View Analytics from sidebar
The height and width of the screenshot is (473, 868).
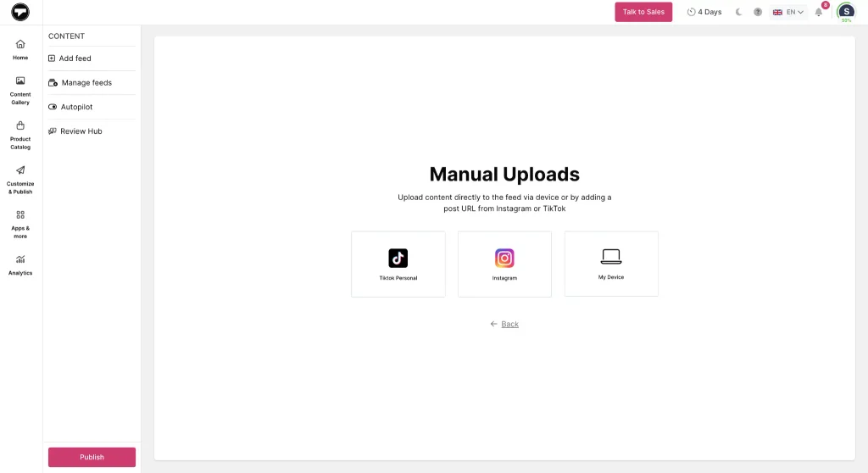pyautogui.click(x=20, y=265)
